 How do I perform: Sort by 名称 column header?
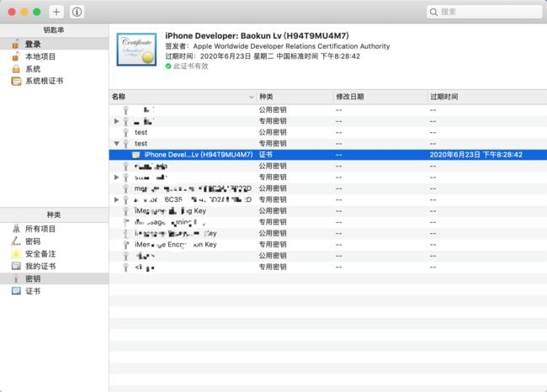(x=183, y=97)
